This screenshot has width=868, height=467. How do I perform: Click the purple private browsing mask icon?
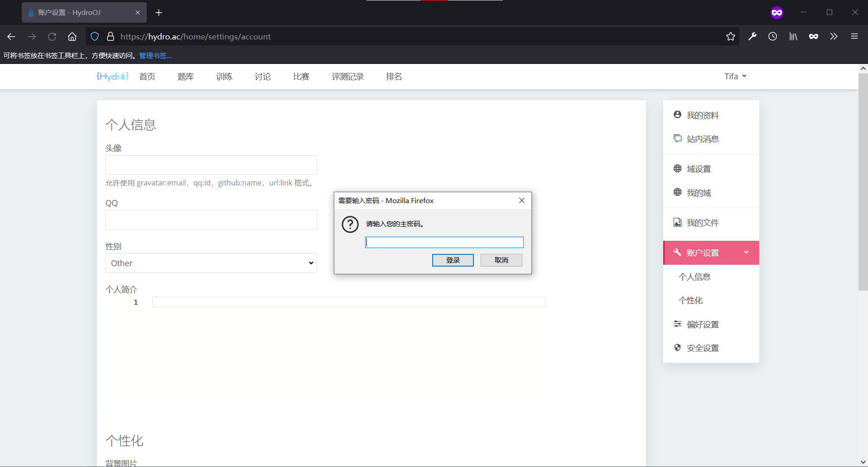pos(777,13)
